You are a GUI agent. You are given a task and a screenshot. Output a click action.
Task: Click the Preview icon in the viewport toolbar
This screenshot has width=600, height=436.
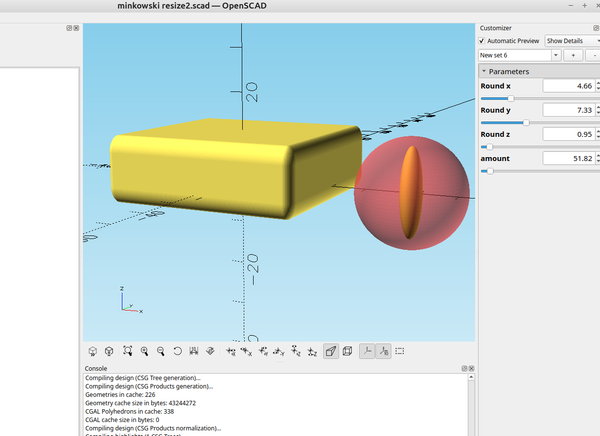[93, 351]
